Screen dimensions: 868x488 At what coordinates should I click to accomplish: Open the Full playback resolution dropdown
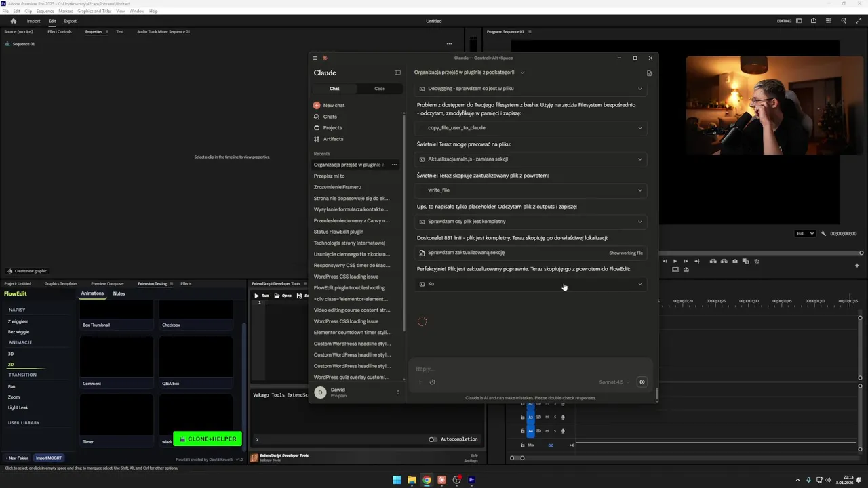click(x=805, y=233)
